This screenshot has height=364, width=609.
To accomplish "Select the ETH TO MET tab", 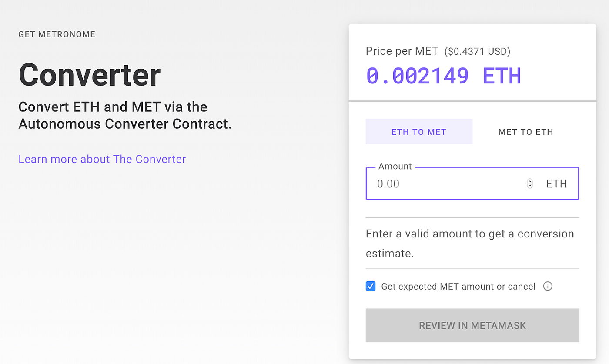I will 419,132.
